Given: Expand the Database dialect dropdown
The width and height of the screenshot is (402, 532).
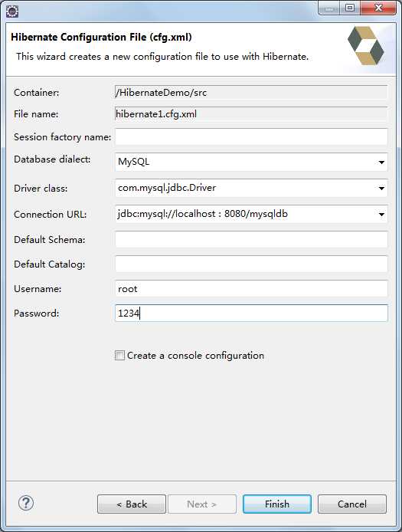Looking at the screenshot, I should click(x=381, y=163).
